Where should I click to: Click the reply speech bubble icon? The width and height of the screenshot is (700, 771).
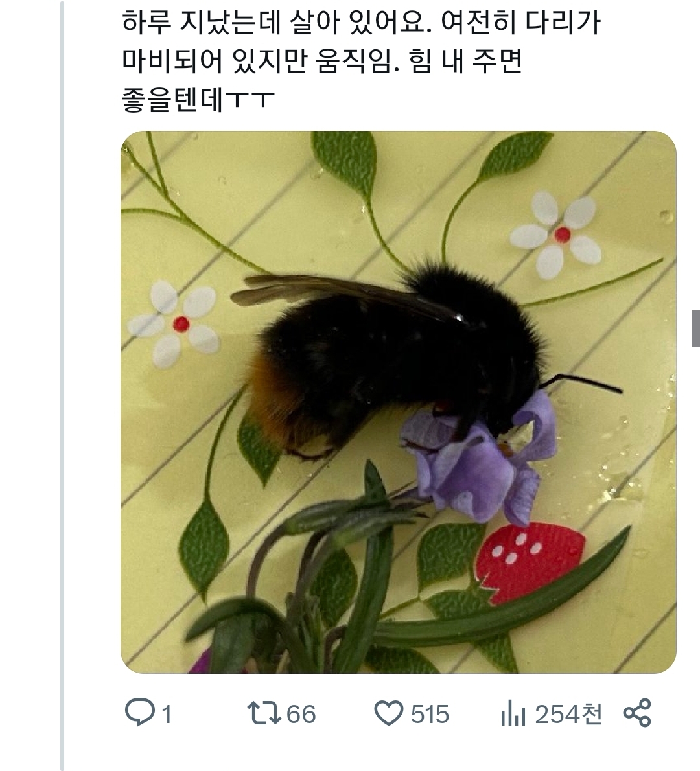pos(137,713)
